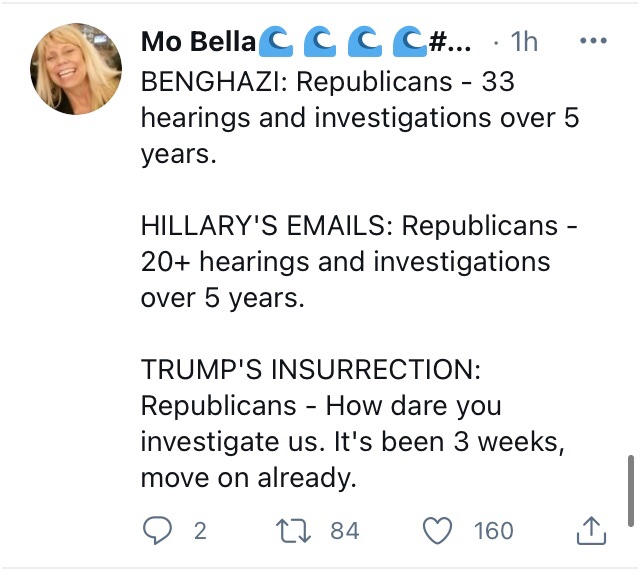Open the tweet via the 1h timestamp
640x583 pixels.
[524, 42]
